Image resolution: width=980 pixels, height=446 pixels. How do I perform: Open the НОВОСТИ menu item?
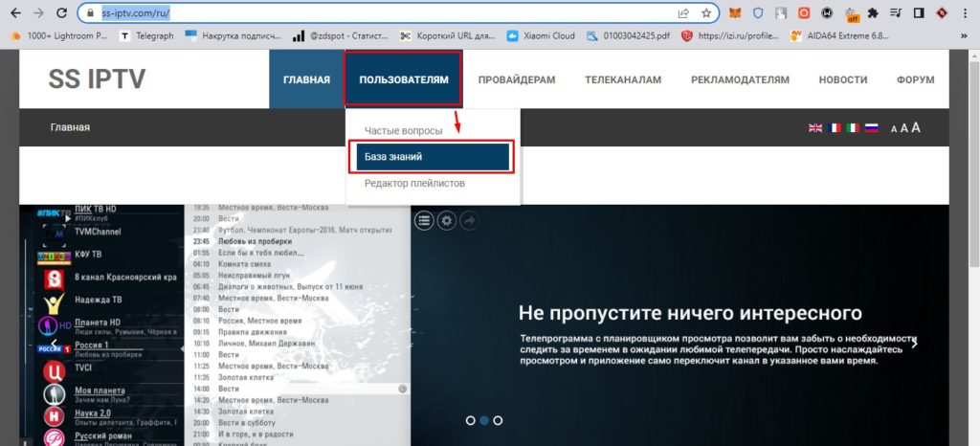(x=843, y=80)
